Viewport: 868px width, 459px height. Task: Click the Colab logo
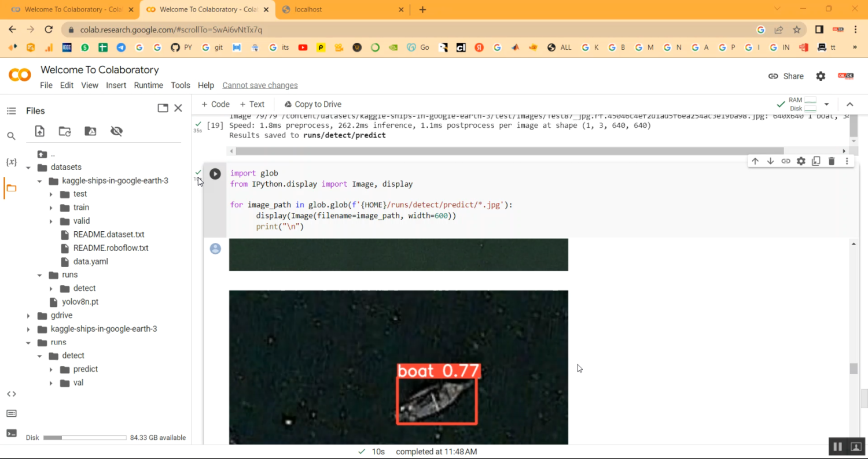[x=20, y=75]
